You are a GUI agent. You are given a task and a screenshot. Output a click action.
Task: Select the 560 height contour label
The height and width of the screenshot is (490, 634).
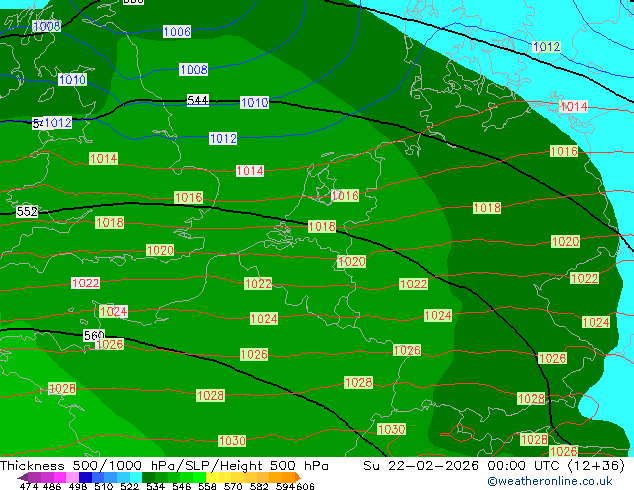pos(94,335)
